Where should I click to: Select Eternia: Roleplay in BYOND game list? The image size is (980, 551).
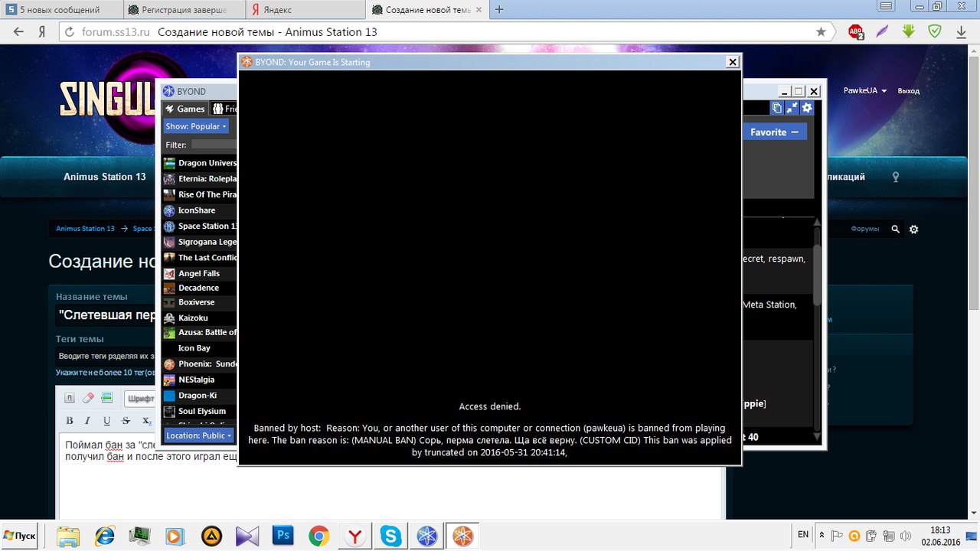[x=200, y=179]
